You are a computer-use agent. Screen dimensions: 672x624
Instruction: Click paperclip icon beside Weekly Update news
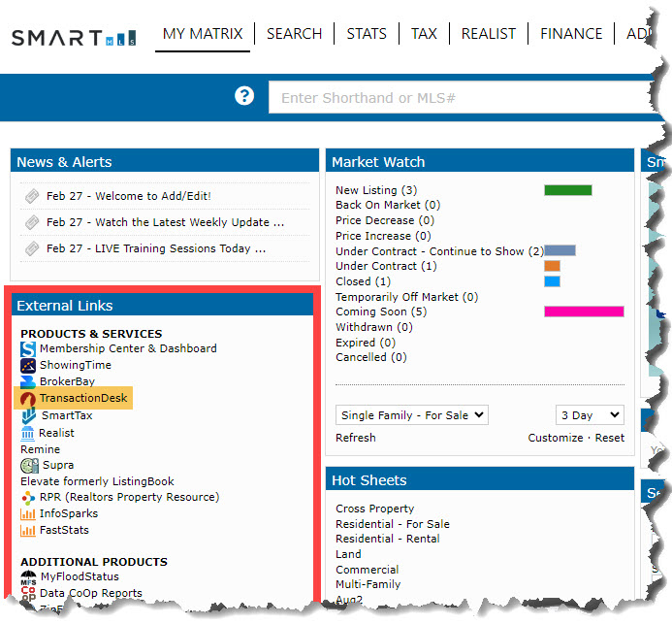(32, 222)
